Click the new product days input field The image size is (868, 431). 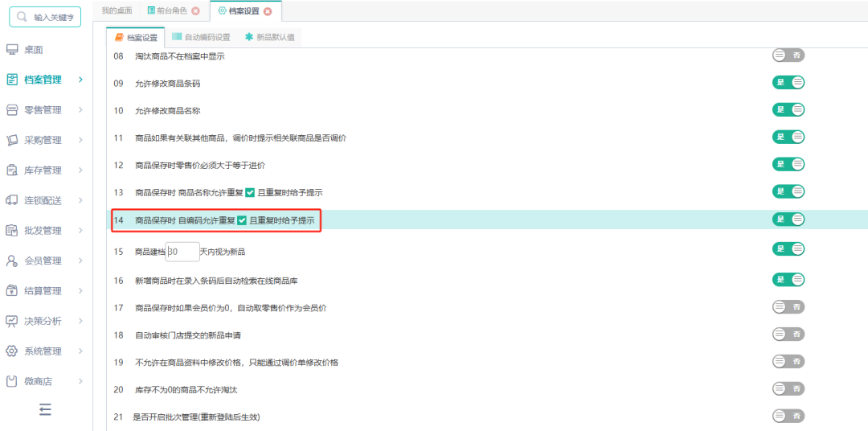(182, 252)
